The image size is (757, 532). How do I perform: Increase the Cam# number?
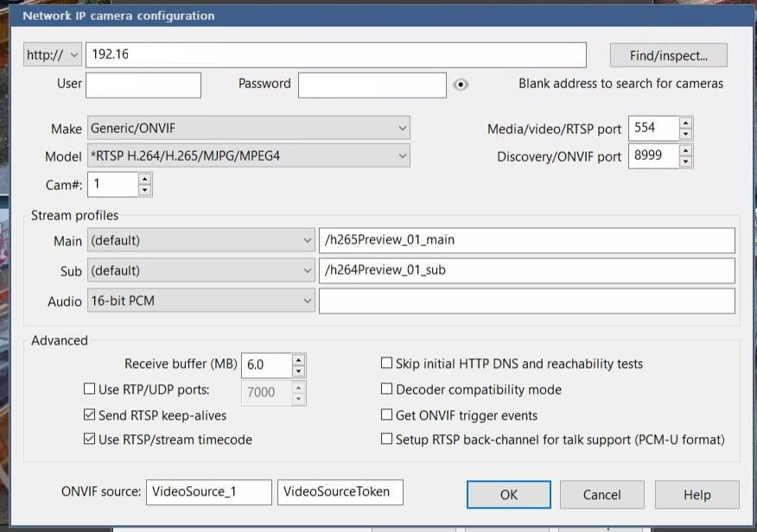pyautogui.click(x=144, y=179)
